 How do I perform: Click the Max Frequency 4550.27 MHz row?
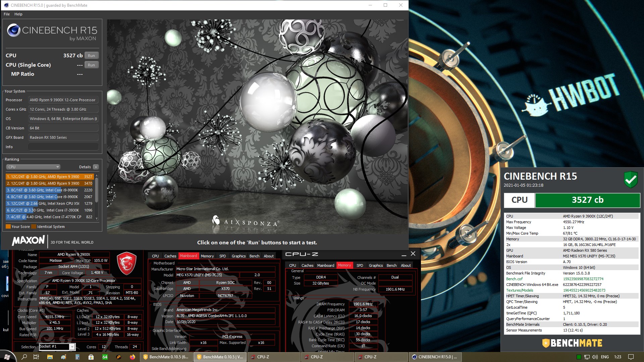click(572, 222)
